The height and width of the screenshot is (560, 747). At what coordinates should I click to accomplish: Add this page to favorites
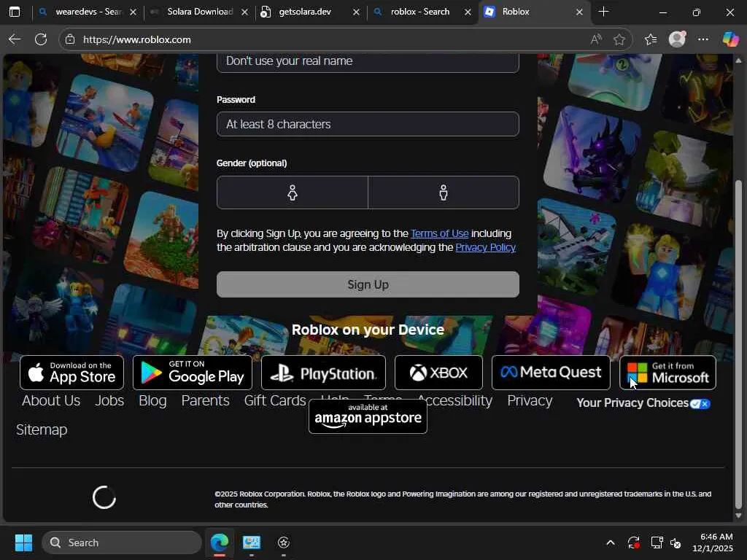pyautogui.click(x=619, y=39)
